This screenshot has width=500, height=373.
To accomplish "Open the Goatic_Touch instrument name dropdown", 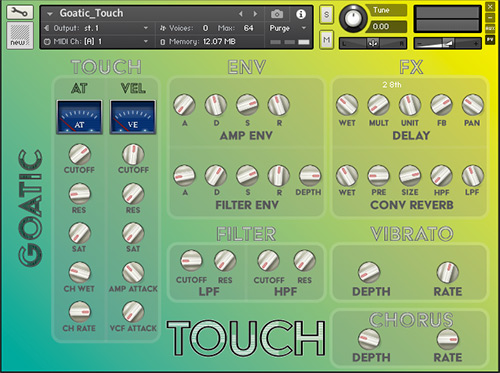I will coord(50,14).
